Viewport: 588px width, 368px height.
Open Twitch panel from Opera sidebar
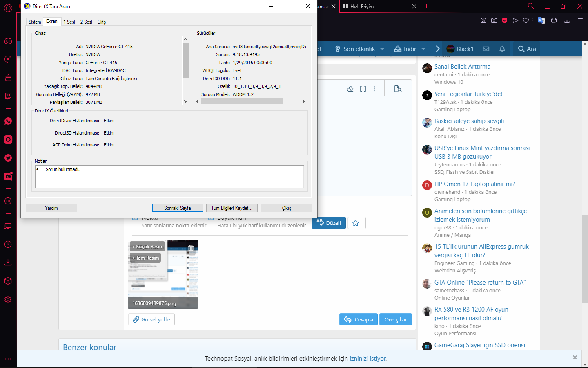point(8,96)
